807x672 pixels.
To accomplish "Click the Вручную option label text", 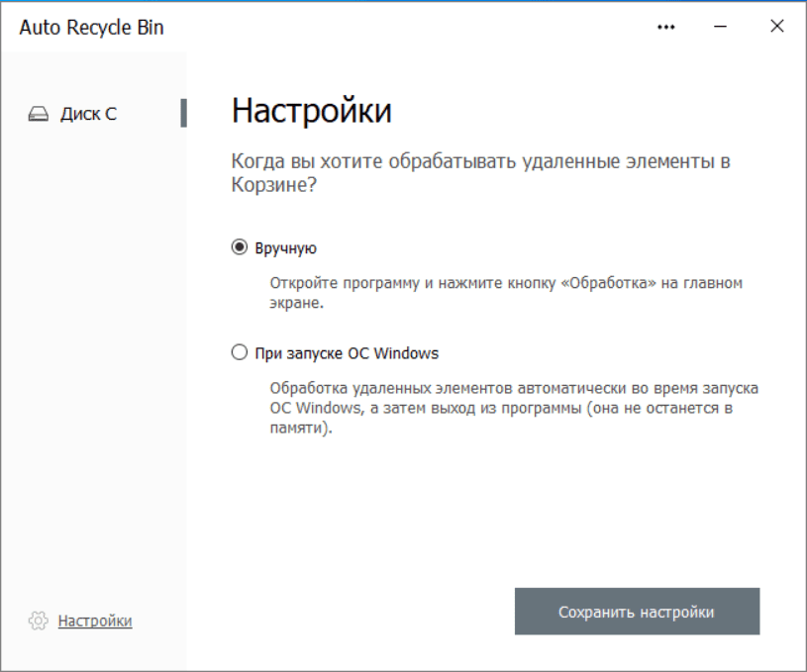I will pyautogui.click(x=285, y=248).
